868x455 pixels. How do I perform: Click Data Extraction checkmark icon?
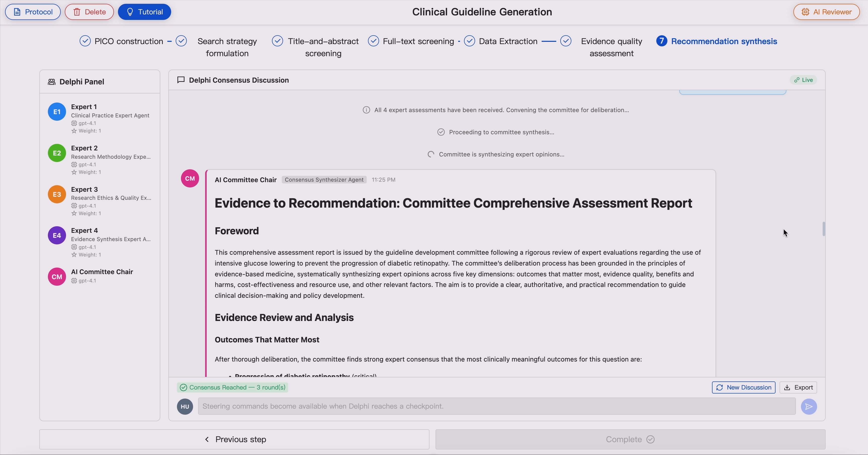click(470, 41)
